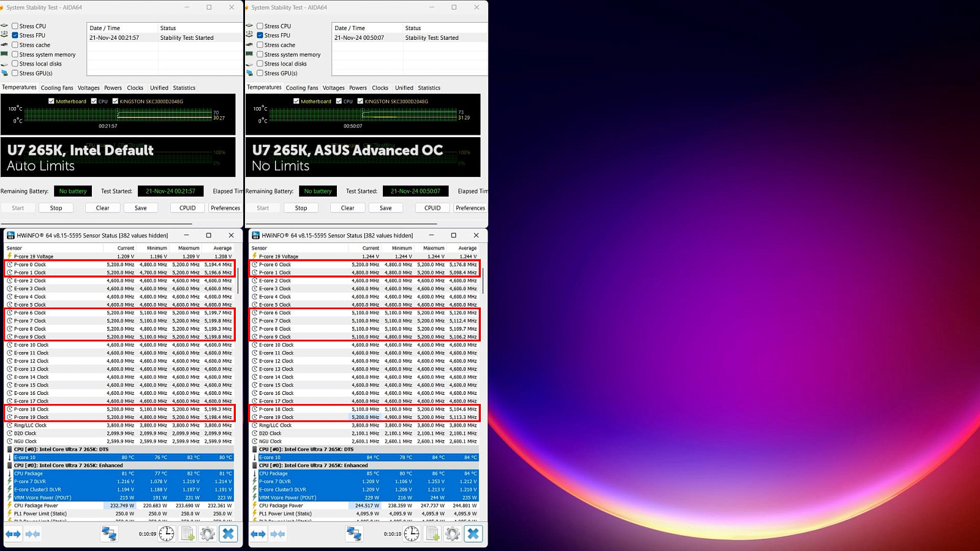Toggle KINGSTON SKC3000D2048G checkbox in right AIDA64 graph

pos(360,101)
